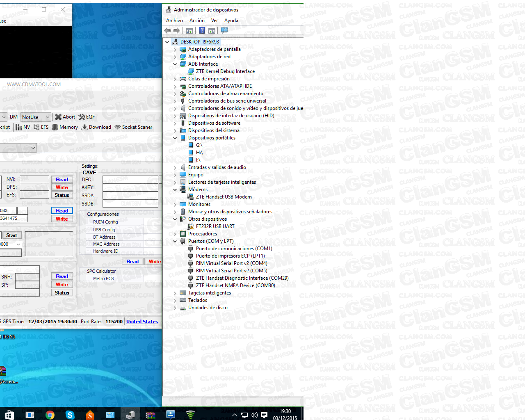Open the NotUse DM dropdown
The image size is (525, 420).
point(36,117)
